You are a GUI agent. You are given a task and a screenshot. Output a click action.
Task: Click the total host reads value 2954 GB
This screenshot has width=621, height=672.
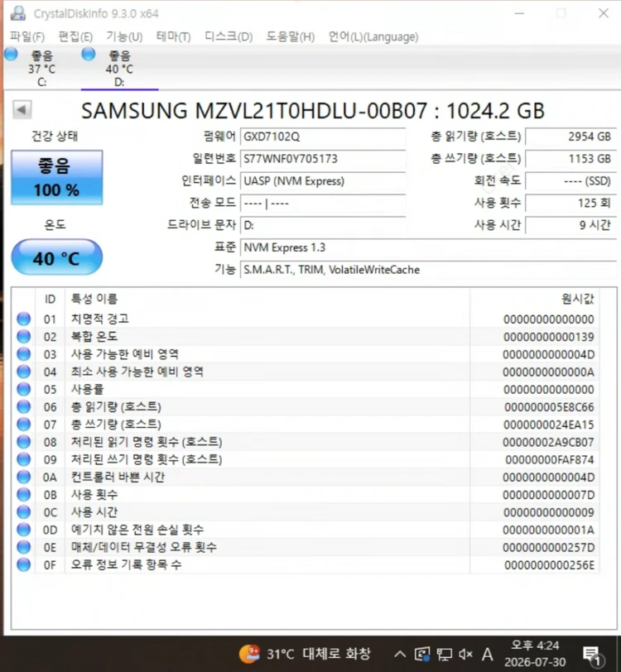click(570, 137)
